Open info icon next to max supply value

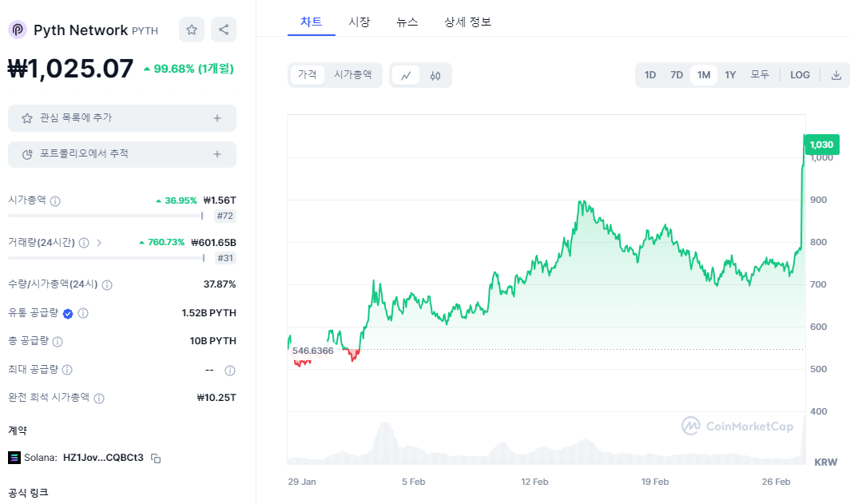[x=230, y=371]
